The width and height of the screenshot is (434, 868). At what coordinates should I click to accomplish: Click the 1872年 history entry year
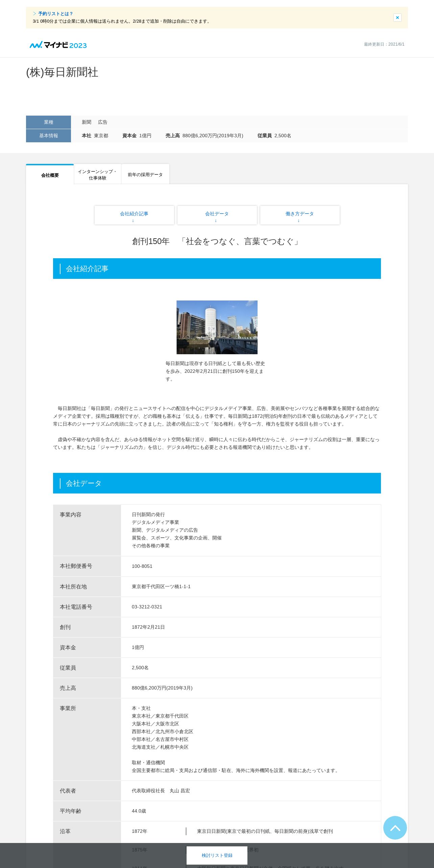[x=140, y=831]
